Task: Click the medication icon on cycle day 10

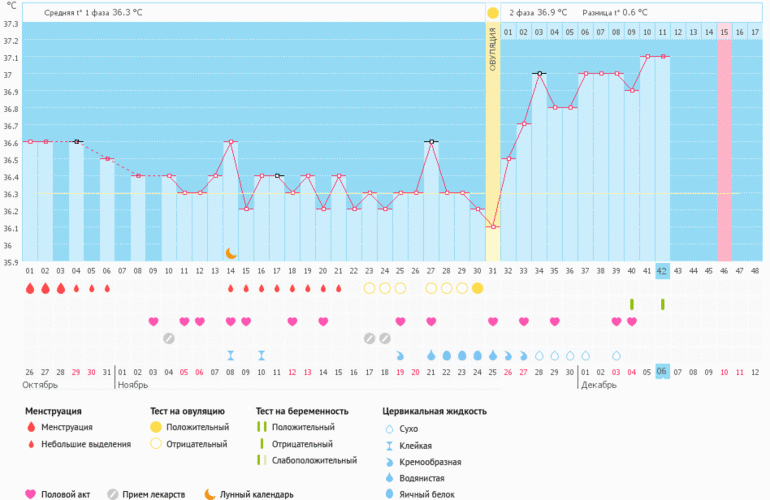Action: (x=169, y=338)
